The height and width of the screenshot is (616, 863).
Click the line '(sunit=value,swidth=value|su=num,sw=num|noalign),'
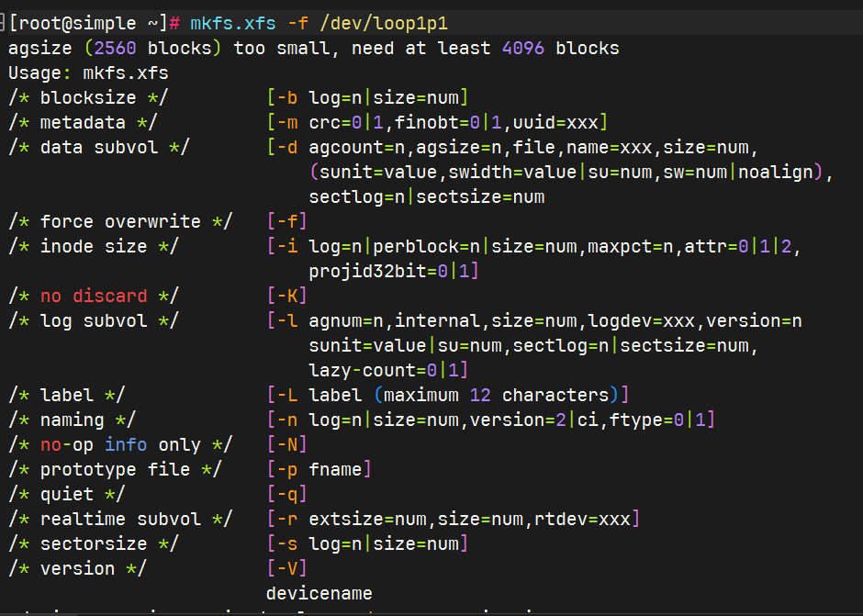tap(572, 173)
